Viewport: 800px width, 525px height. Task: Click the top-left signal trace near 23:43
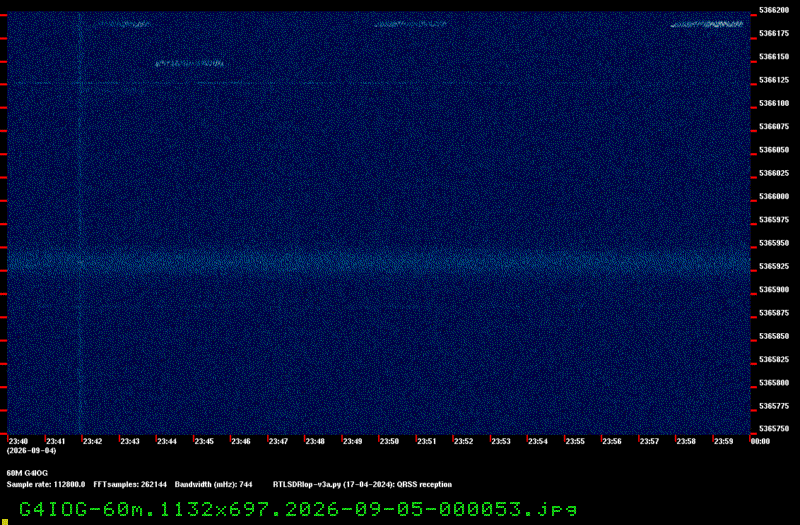pyautogui.click(x=116, y=24)
